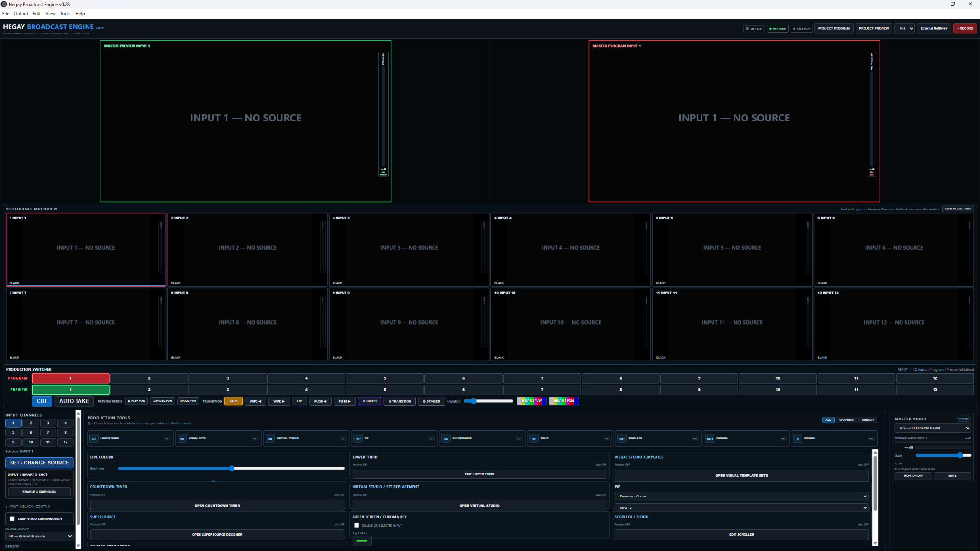Open the Tools menu
The height and width of the screenshot is (551, 980).
point(65,14)
